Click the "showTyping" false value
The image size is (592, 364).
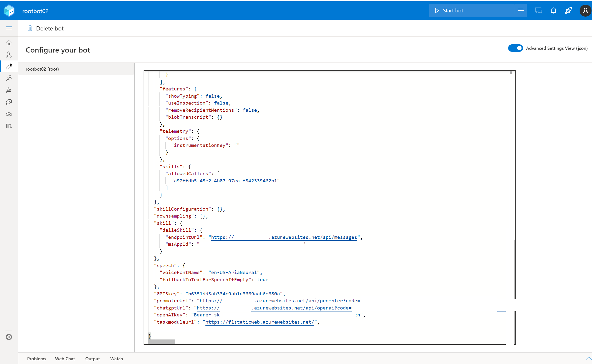213,96
